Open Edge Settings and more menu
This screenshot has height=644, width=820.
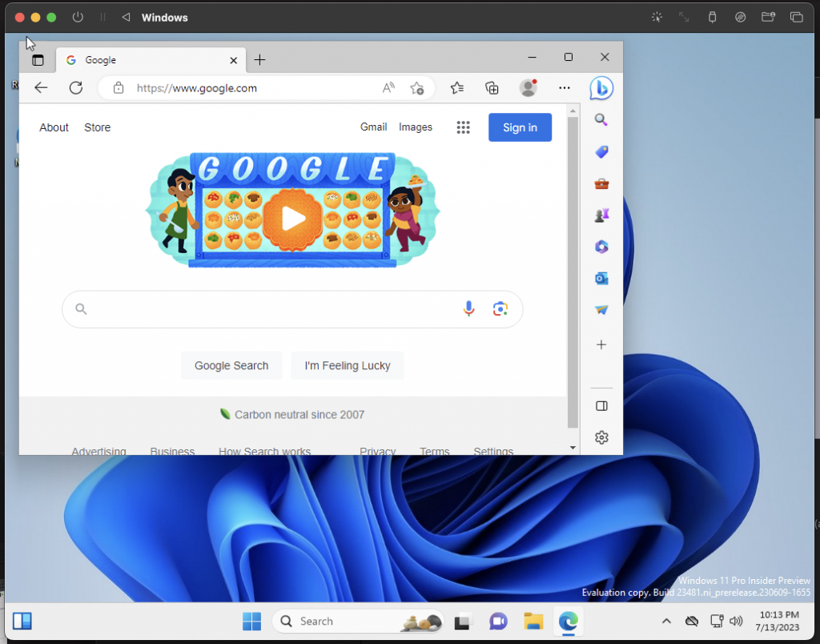point(565,88)
